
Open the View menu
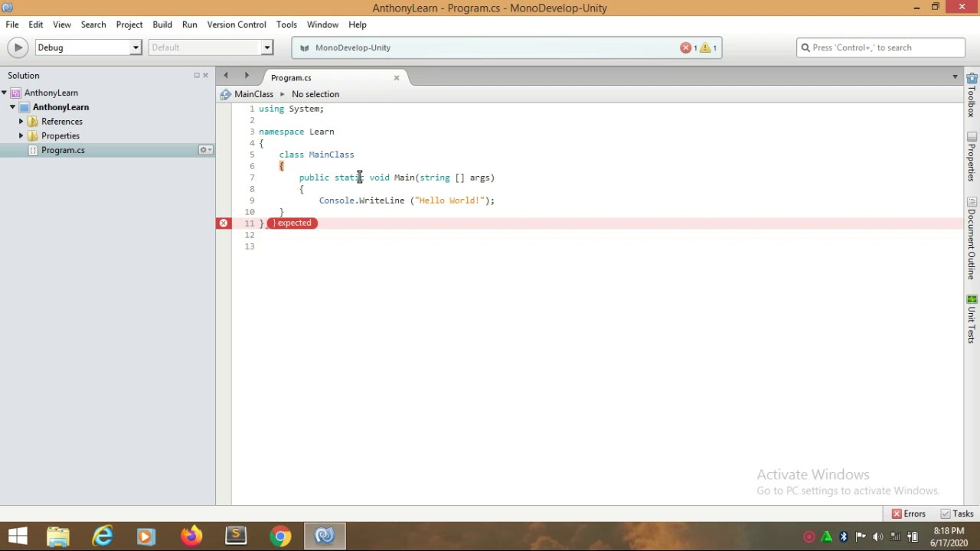click(x=62, y=24)
